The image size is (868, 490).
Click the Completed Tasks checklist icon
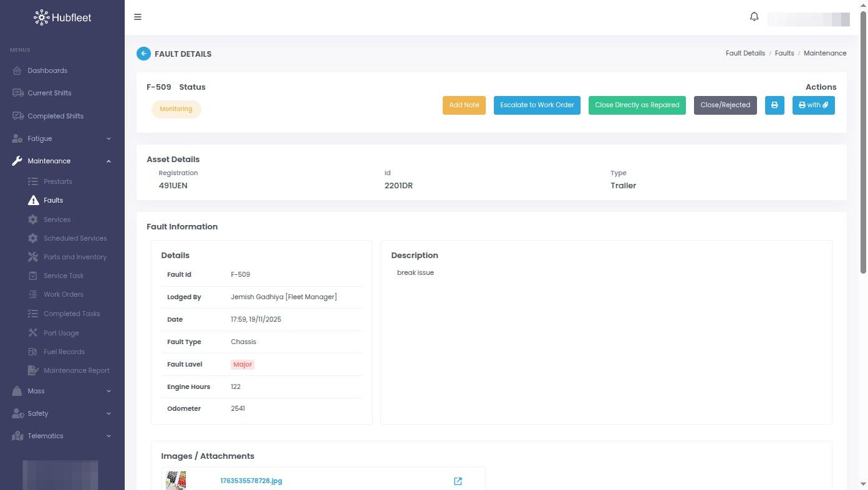click(x=33, y=314)
